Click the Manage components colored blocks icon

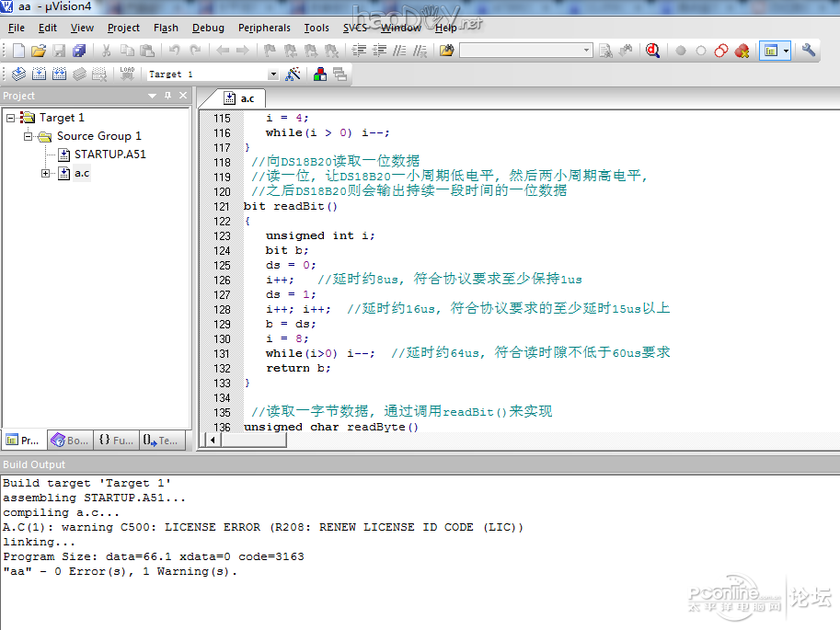(319, 74)
